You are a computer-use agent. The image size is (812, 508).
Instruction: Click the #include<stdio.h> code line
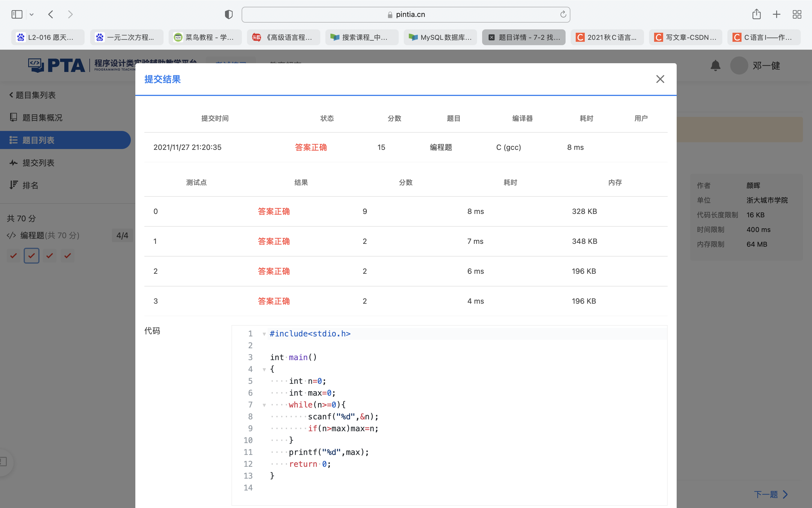(310, 334)
